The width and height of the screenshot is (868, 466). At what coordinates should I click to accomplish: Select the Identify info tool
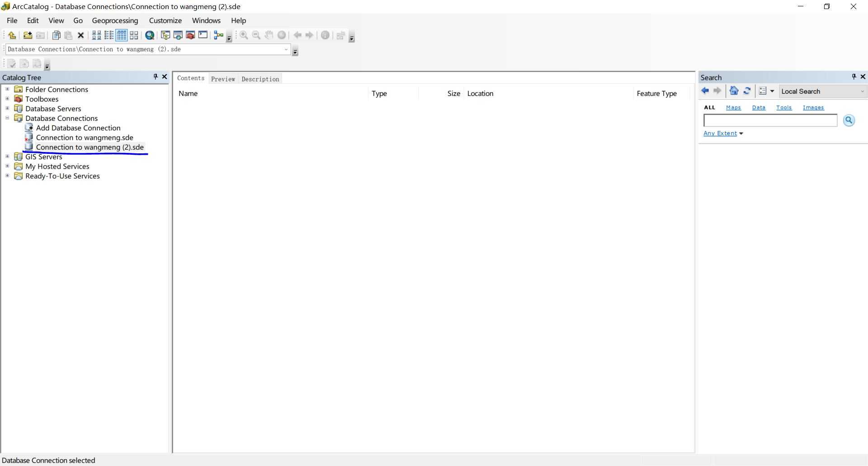point(325,35)
